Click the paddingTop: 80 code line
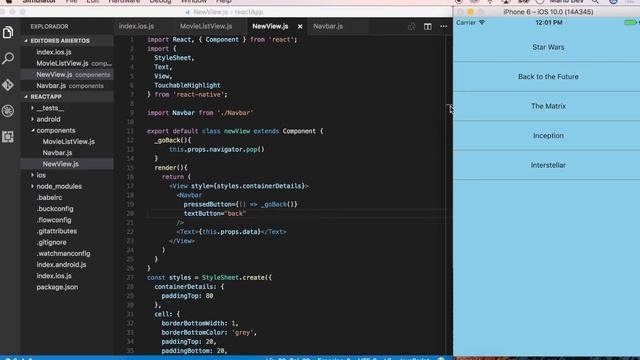This screenshot has width=640, height=360. pos(187,296)
